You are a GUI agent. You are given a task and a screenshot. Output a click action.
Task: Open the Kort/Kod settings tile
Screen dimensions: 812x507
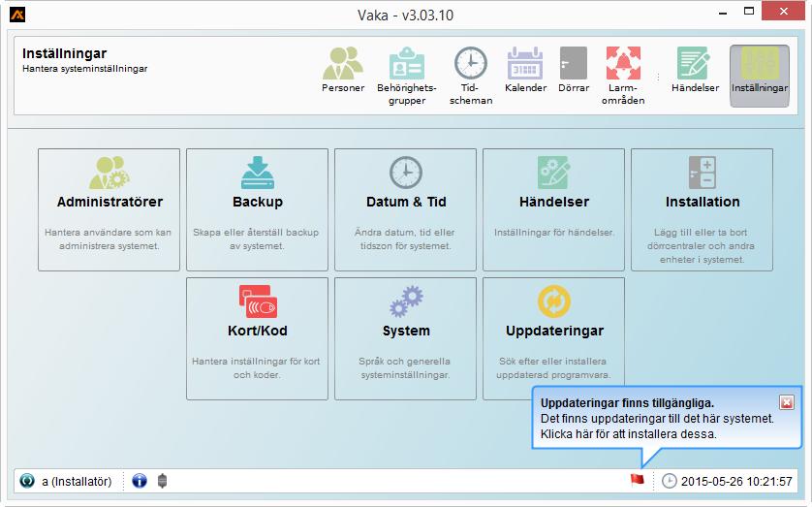[x=258, y=338]
